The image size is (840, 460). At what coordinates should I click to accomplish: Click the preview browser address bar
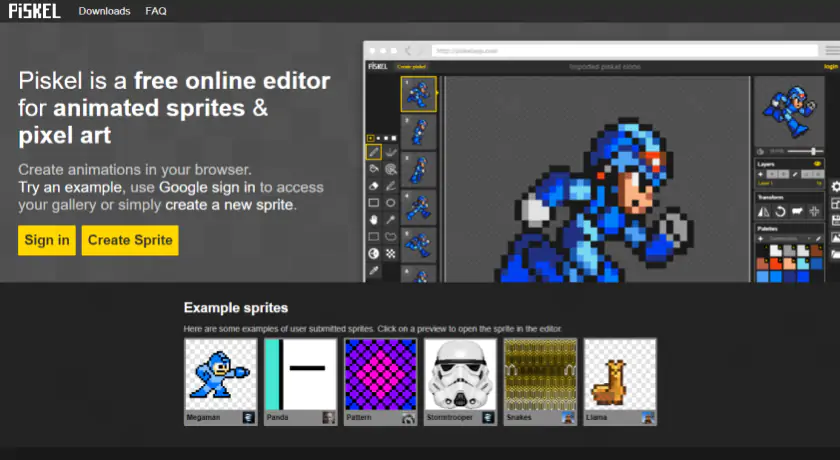point(625,51)
